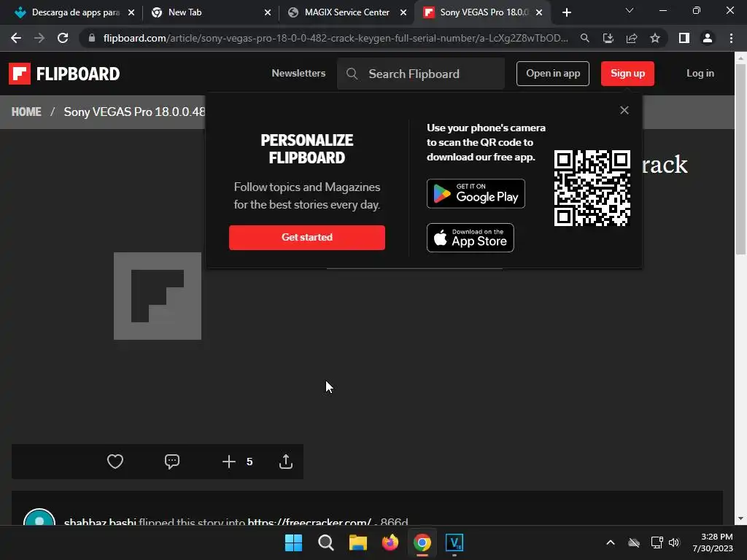Click Get started button

coord(307,237)
